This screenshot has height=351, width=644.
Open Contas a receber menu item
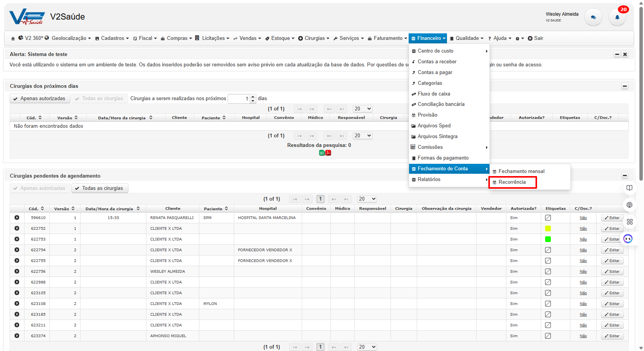437,62
